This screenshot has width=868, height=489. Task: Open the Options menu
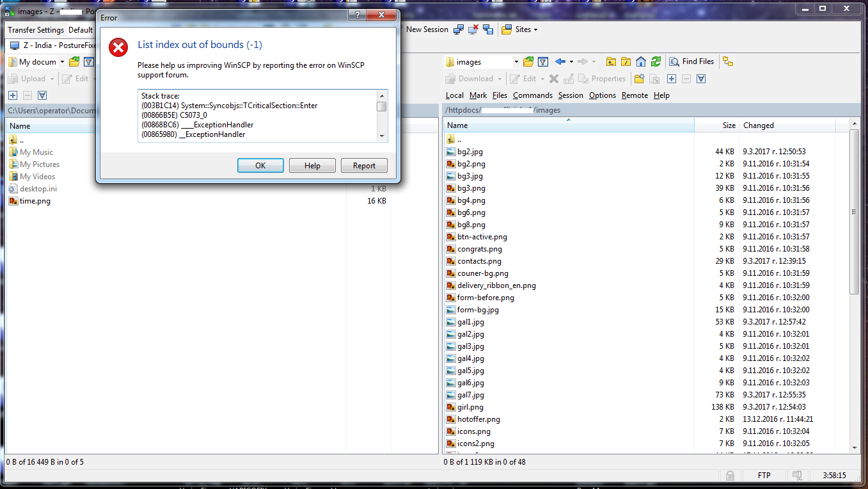click(602, 95)
